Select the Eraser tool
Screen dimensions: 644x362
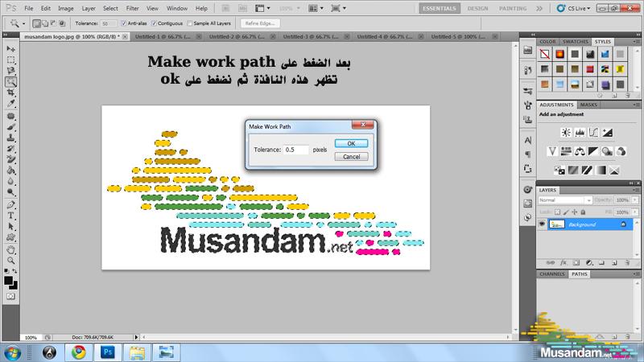[x=10, y=159]
